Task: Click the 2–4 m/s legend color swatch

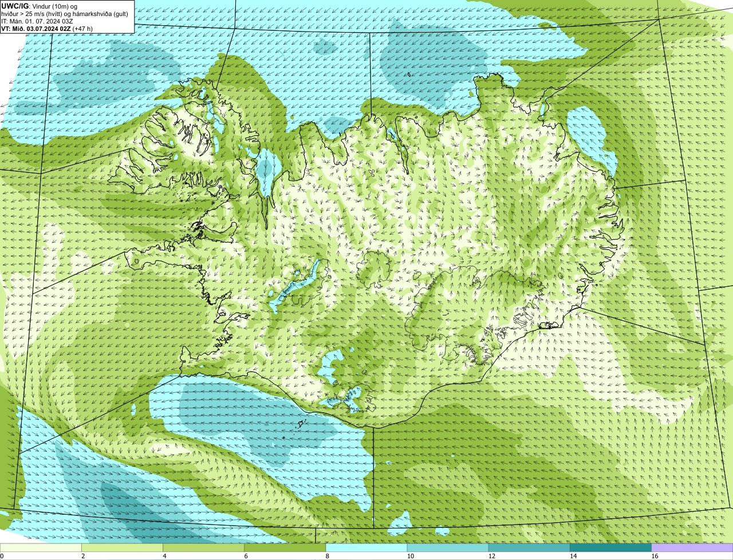Action: click(x=123, y=547)
